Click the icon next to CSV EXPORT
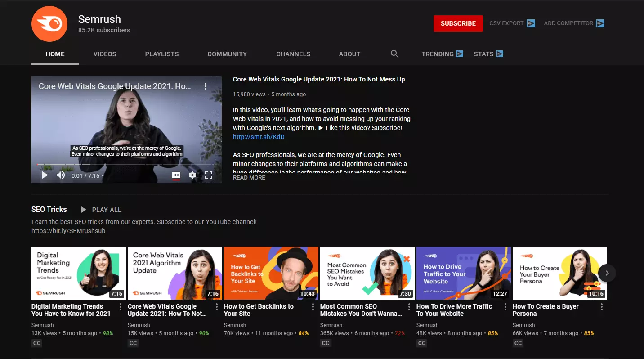Image resolution: width=644 pixels, height=359 pixels. coord(531,23)
